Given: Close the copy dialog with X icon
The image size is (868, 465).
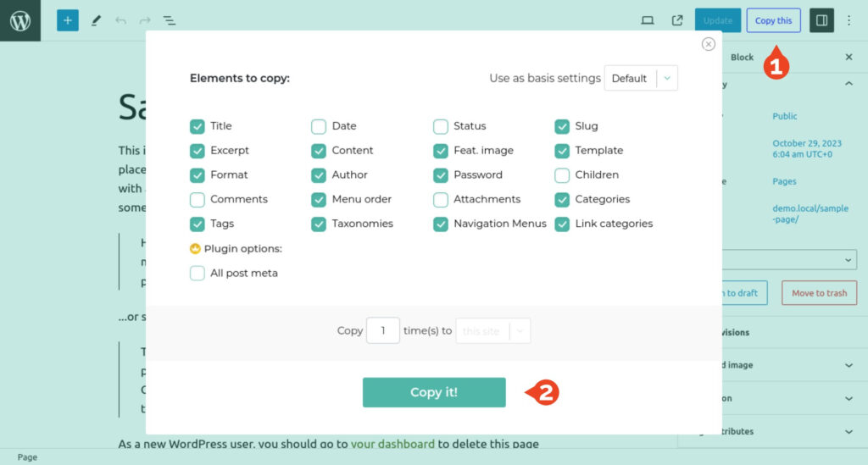Looking at the screenshot, I should 709,44.
